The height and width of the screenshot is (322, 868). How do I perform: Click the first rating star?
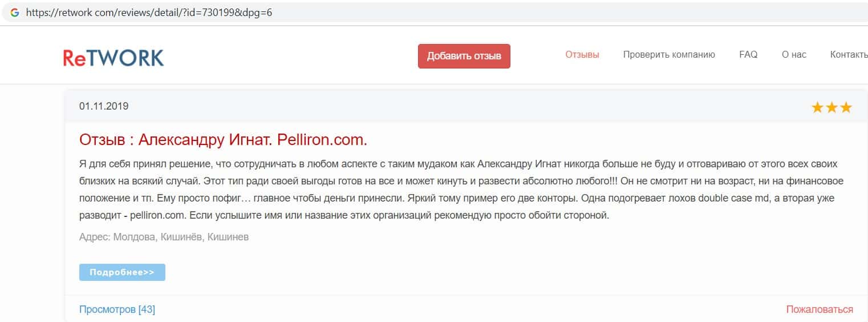point(817,107)
